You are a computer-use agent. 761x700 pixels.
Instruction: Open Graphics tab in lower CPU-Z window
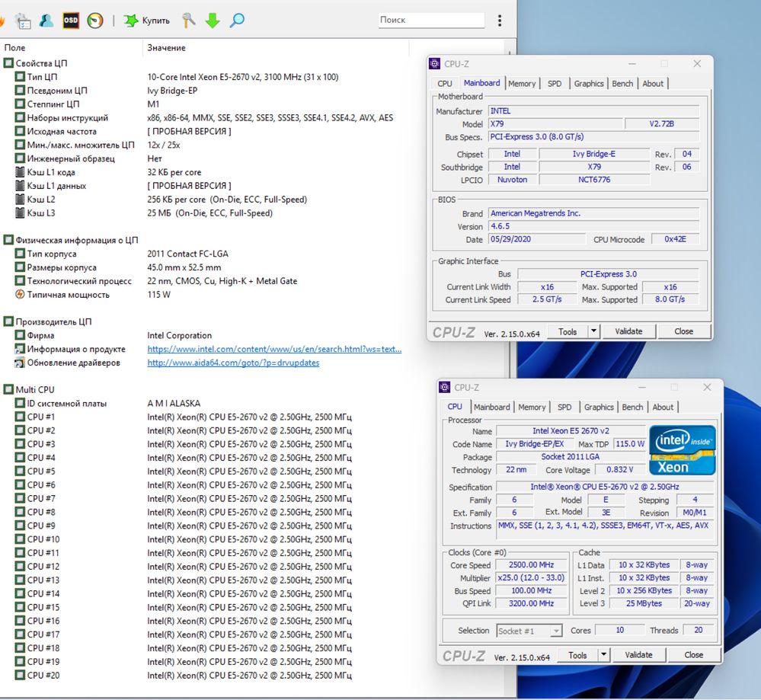tap(599, 408)
